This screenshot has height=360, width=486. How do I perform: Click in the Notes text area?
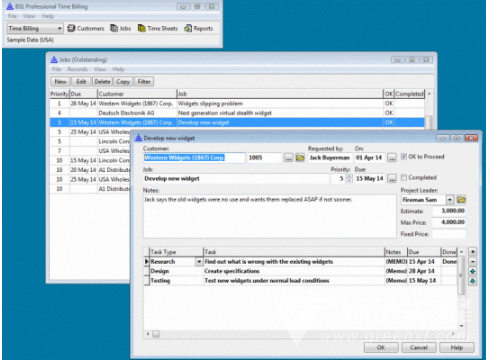click(269, 216)
